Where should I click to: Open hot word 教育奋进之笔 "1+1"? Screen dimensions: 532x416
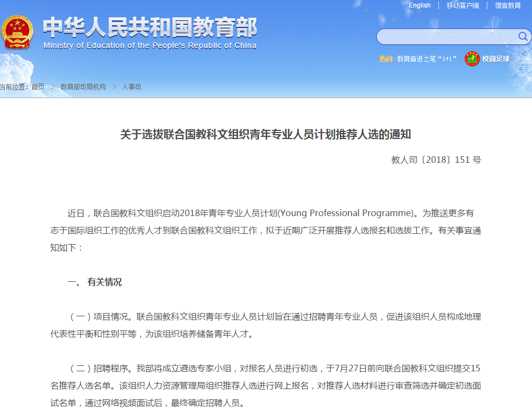[426, 59]
